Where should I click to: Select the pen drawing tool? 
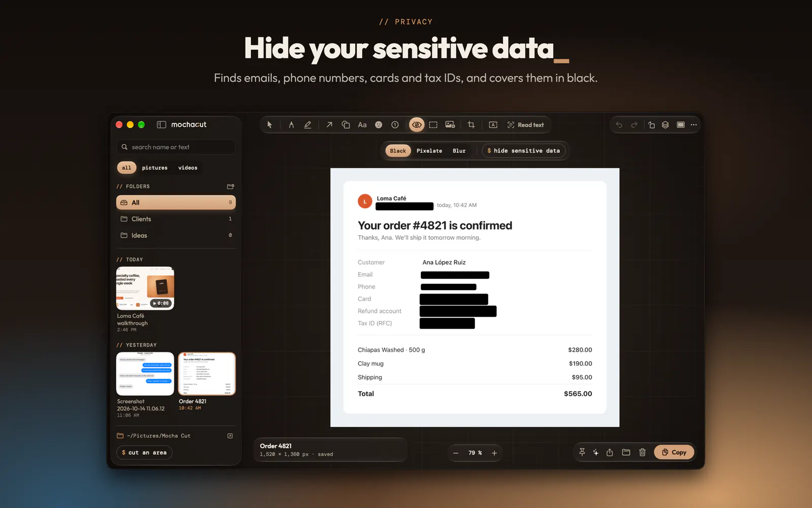(291, 125)
